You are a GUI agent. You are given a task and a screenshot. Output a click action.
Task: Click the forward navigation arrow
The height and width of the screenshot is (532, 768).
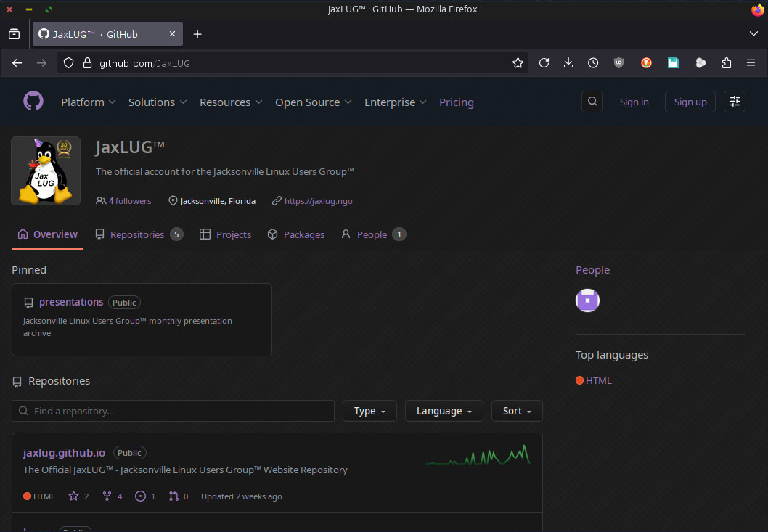tap(41, 62)
